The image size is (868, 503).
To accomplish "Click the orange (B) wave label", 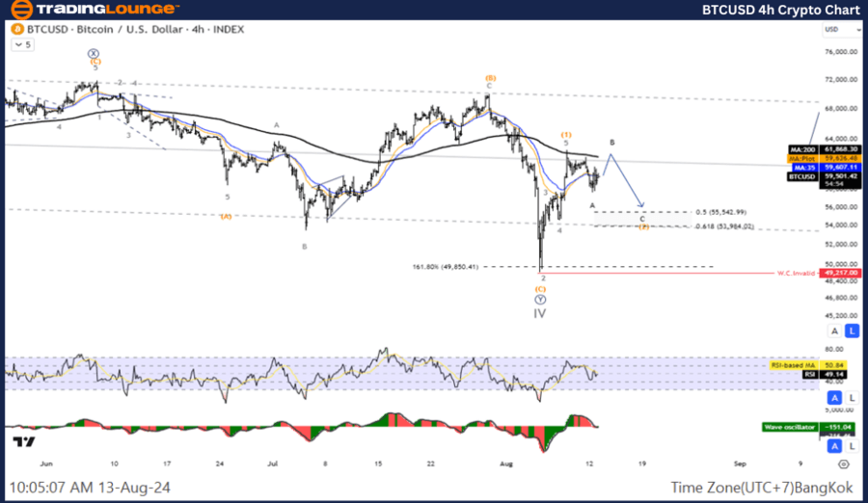I will [x=491, y=78].
